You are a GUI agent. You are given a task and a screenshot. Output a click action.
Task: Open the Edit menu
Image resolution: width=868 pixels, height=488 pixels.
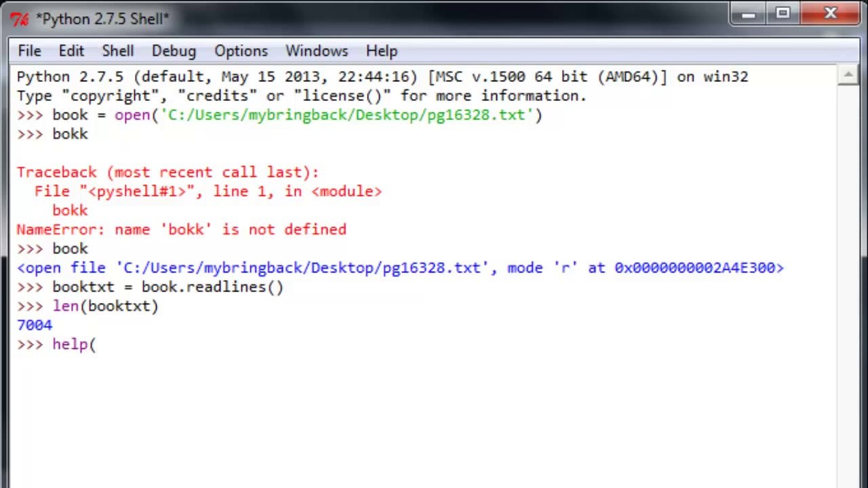pyautogui.click(x=71, y=51)
